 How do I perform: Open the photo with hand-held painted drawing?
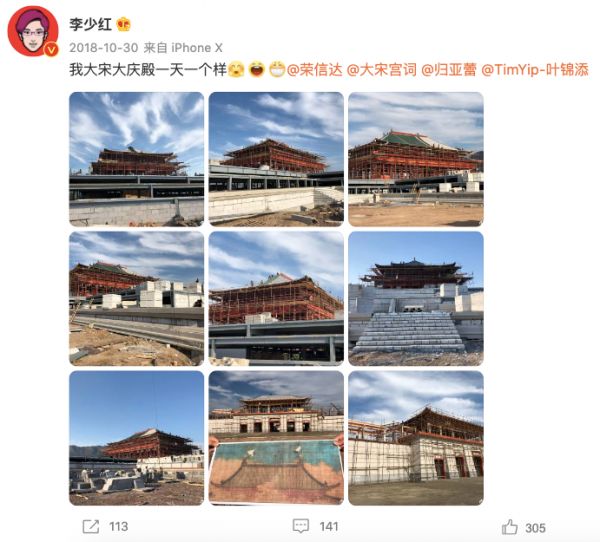pos(276,438)
